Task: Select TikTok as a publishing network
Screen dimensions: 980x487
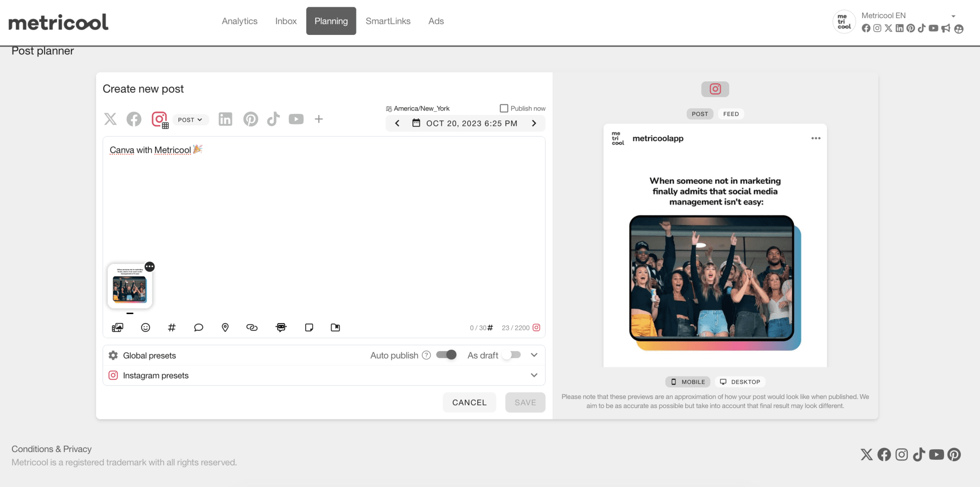Action: pyautogui.click(x=273, y=119)
